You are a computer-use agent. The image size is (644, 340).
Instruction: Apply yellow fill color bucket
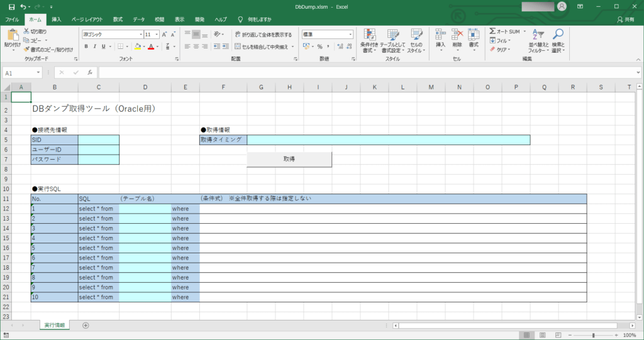coord(138,47)
